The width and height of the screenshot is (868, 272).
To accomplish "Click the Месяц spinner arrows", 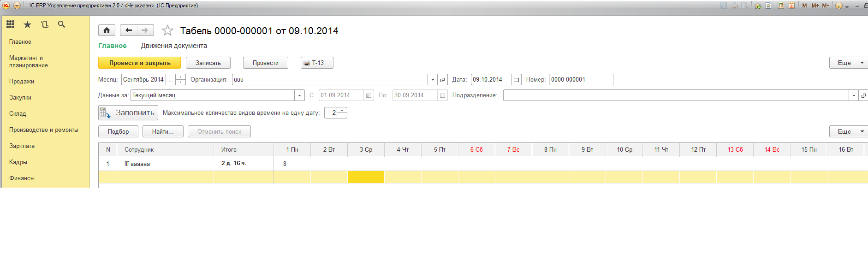I will (x=181, y=80).
